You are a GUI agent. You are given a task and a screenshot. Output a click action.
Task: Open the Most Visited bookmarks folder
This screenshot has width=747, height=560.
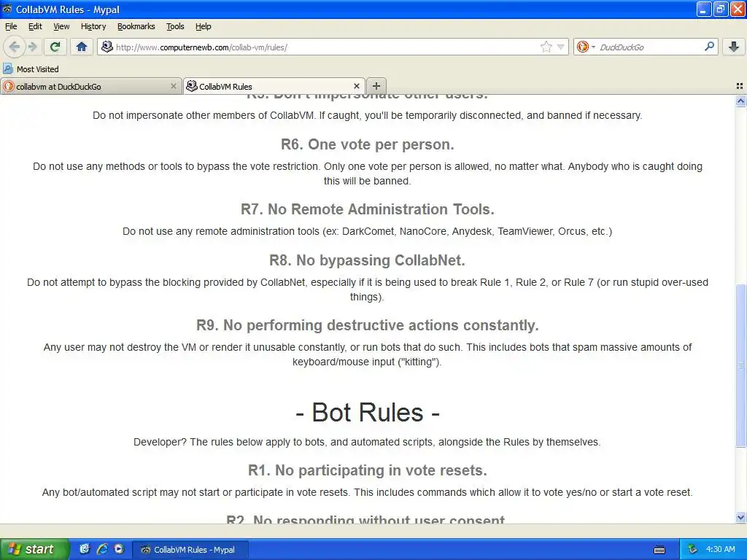[x=31, y=69]
